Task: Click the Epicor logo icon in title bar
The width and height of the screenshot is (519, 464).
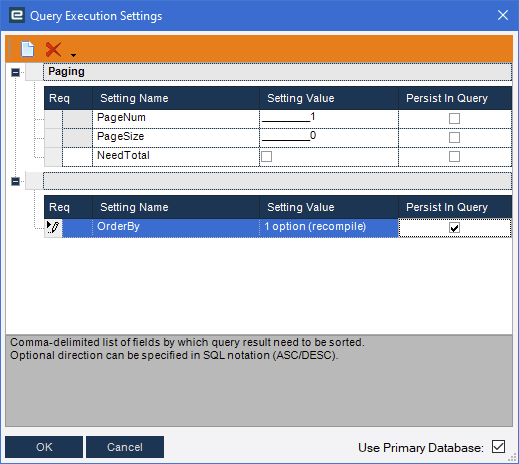Action: 17,15
